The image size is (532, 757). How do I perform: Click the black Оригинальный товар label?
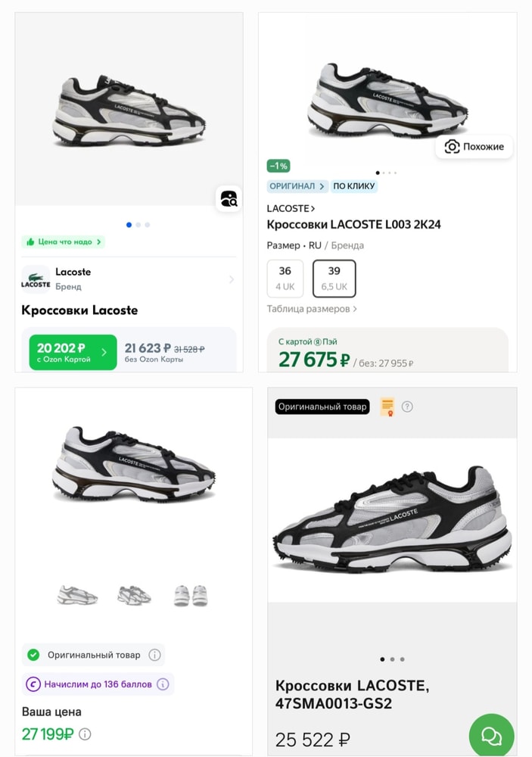(x=322, y=407)
